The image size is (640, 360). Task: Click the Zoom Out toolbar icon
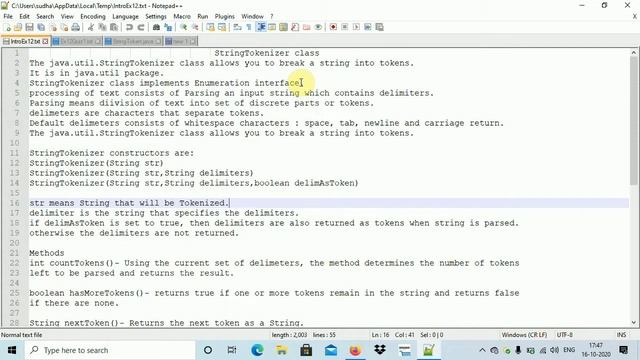pyautogui.click(x=195, y=27)
